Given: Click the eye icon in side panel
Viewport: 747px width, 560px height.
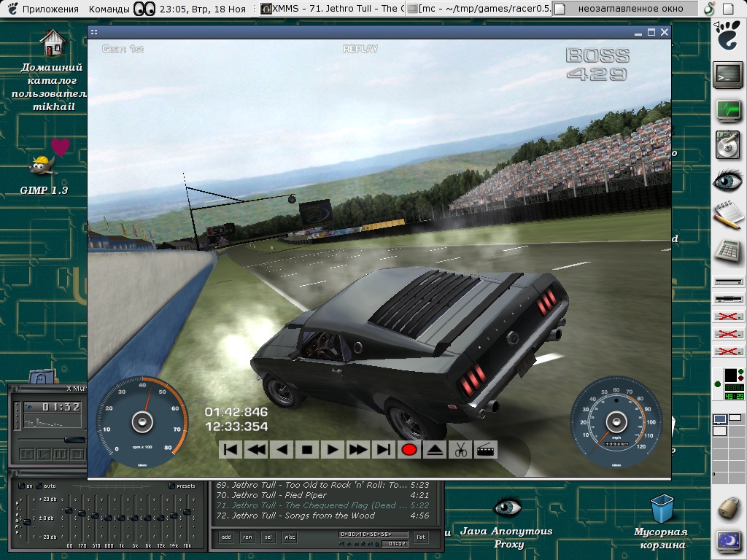Looking at the screenshot, I should pos(728,182).
